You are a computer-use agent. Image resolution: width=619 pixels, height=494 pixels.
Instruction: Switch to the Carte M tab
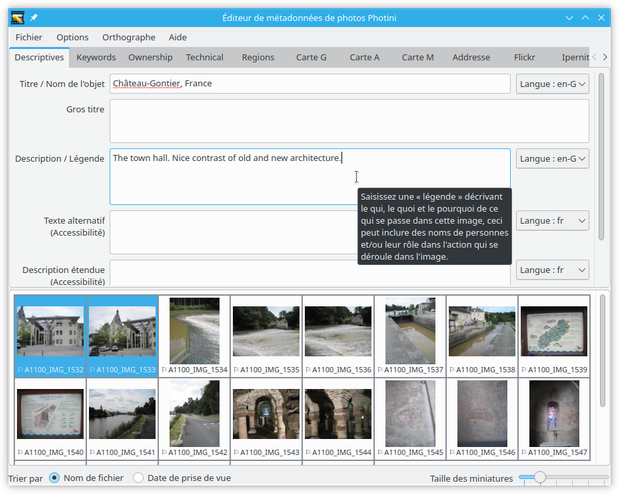(418, 57)
